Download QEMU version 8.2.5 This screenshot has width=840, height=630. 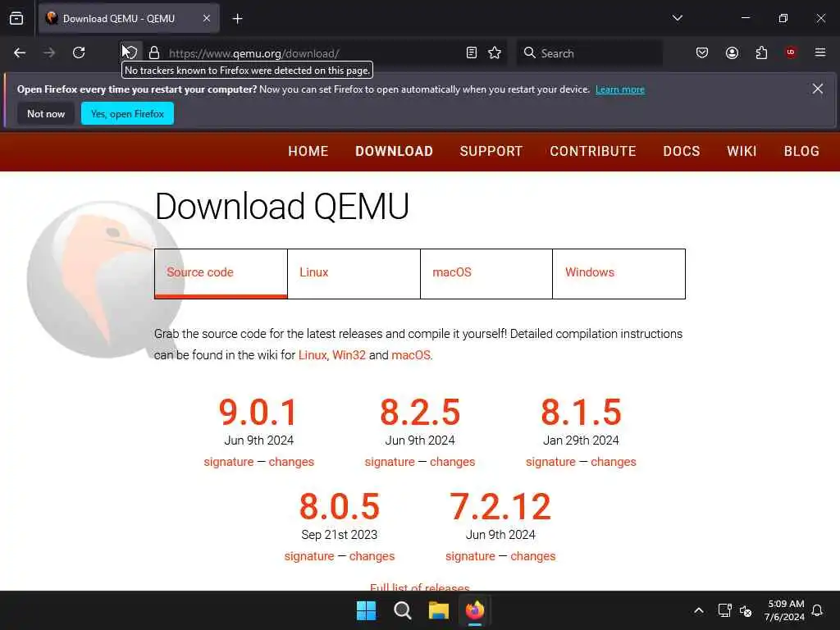click(x=420, y=412)
